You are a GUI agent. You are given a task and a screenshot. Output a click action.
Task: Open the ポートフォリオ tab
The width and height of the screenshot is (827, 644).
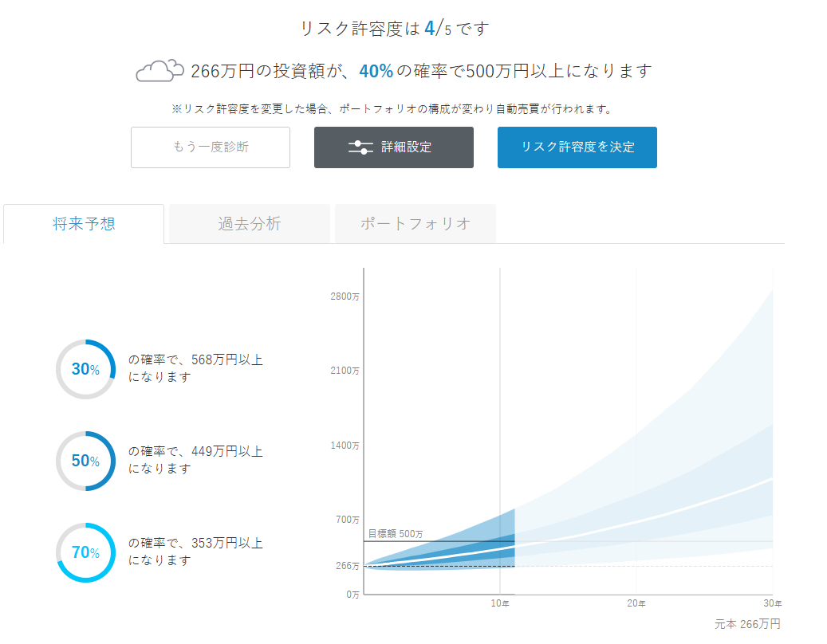click(x=415, y=224)
